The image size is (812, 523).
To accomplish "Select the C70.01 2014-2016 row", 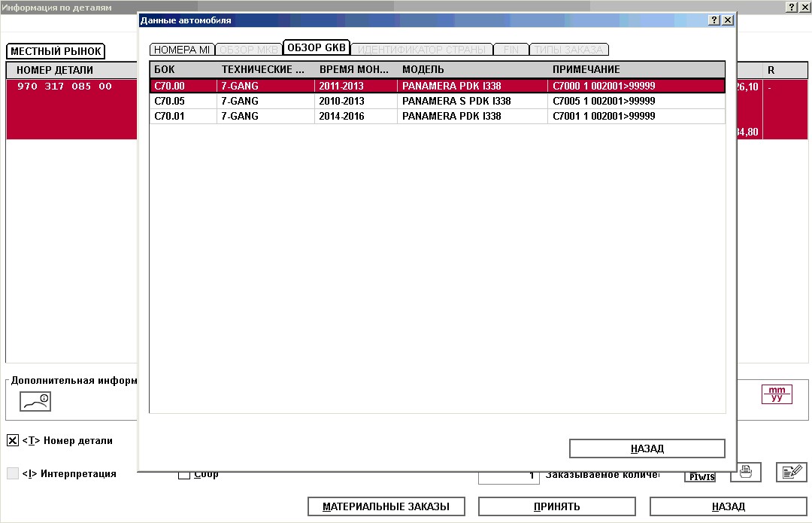I will pos(436,116).
